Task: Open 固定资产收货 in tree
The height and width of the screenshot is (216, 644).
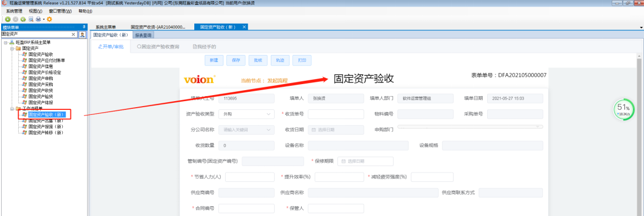Action: tap(41, 90)
